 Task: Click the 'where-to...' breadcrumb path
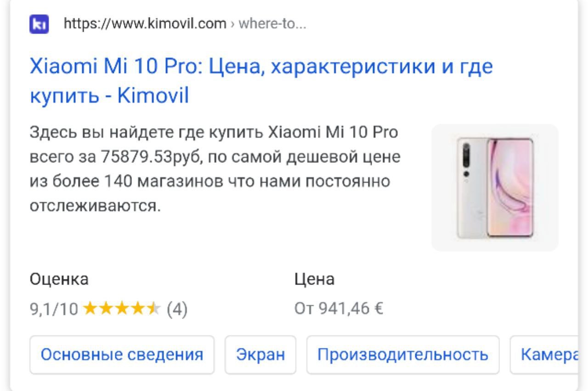click(271, 23)
